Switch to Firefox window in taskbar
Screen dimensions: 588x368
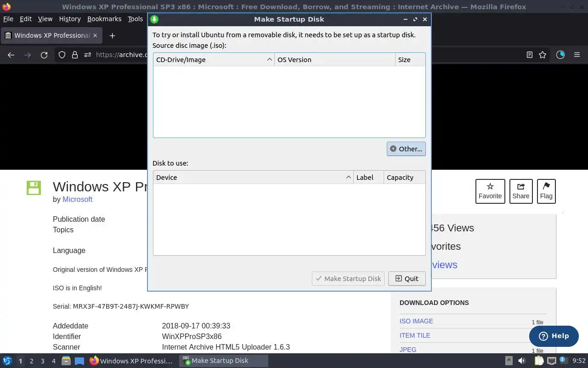pos(131,361)
